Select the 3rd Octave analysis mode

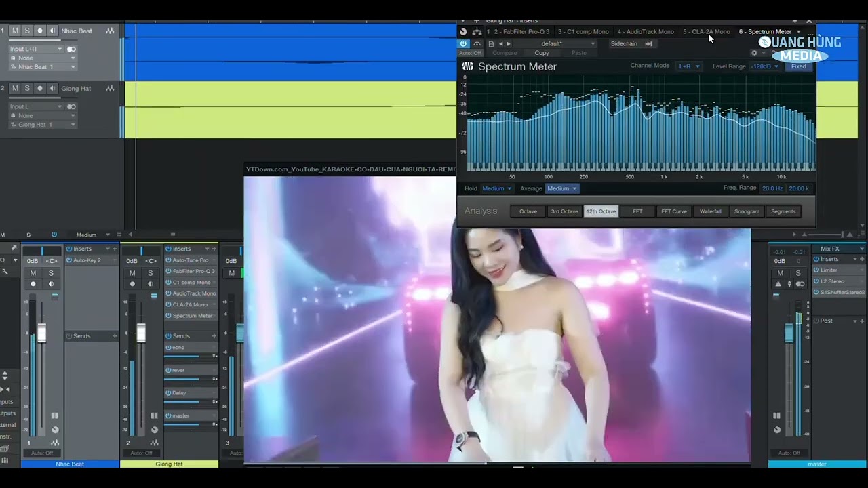tap(564, 211)
